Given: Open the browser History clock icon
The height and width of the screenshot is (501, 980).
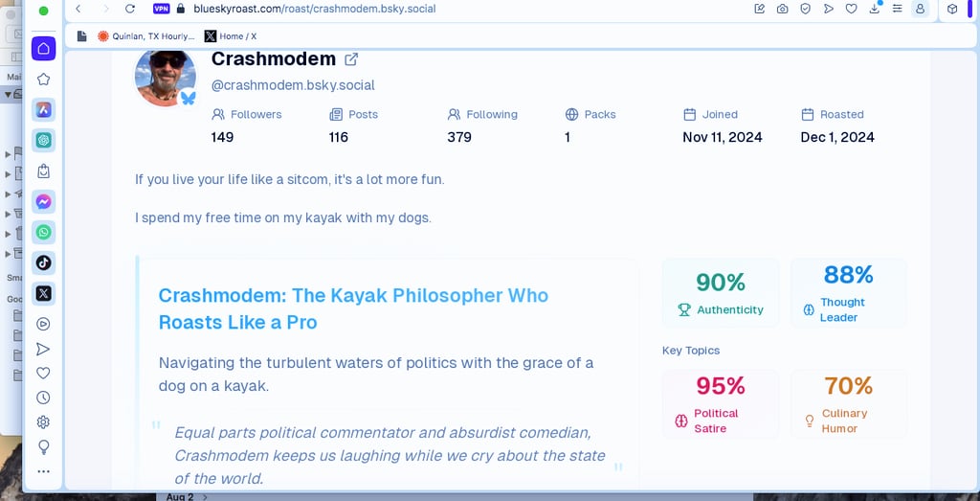Looking at the screenshot, I should 43,398.
